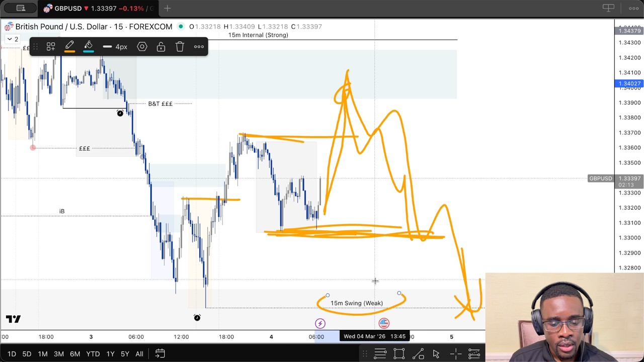
Task: Open the template button in drawing toolbar
Action: pos(51,47)
